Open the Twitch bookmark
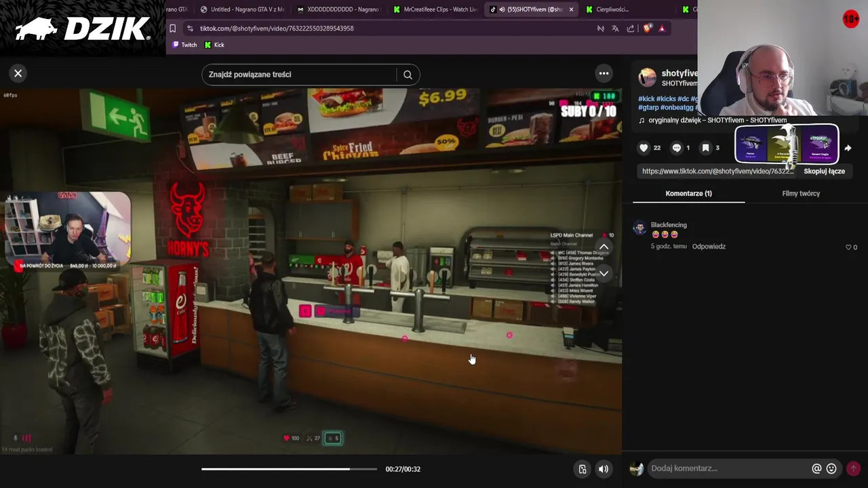 184,45
